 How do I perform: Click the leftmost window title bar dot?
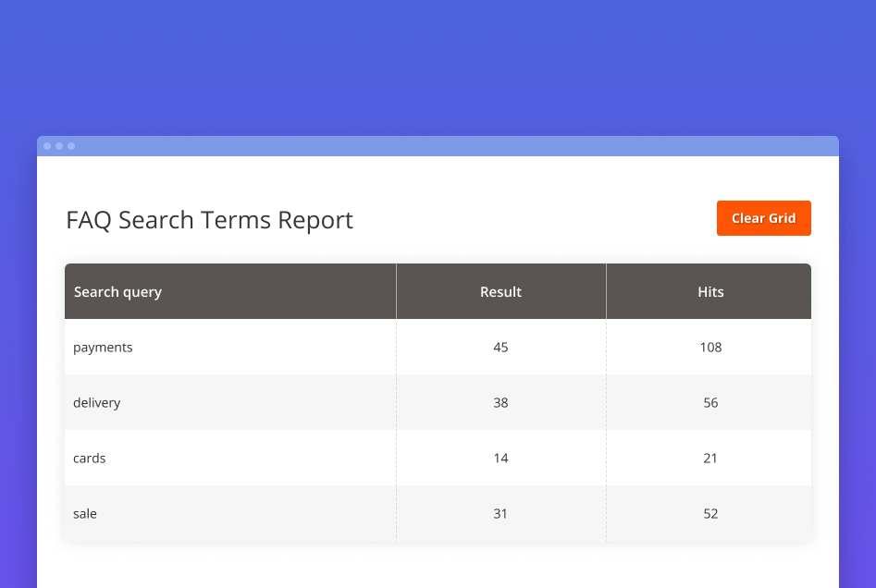pyautogui.click(x=47, y=146)
